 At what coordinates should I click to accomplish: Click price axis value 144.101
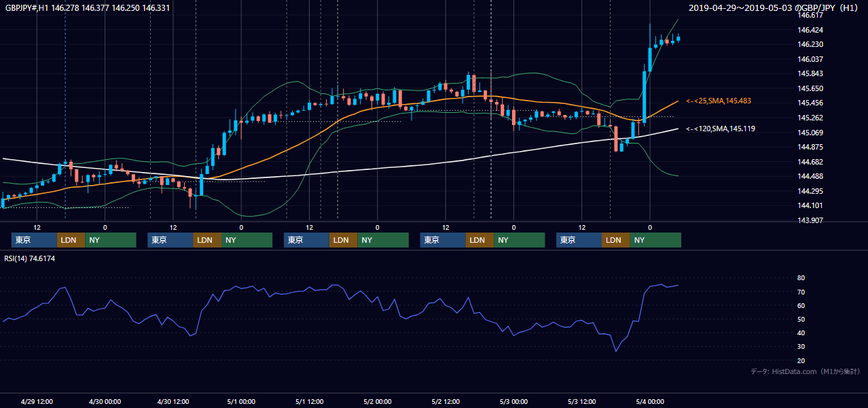[810, 205]
